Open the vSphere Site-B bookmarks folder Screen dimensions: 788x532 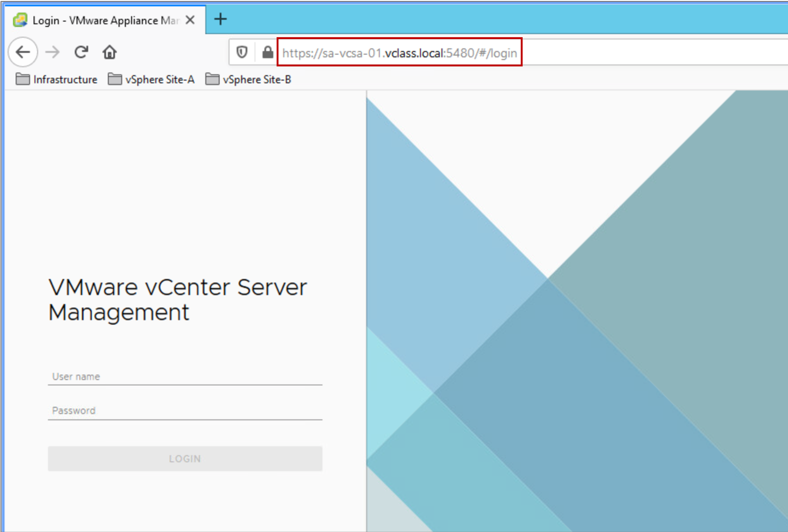[248, 79]
